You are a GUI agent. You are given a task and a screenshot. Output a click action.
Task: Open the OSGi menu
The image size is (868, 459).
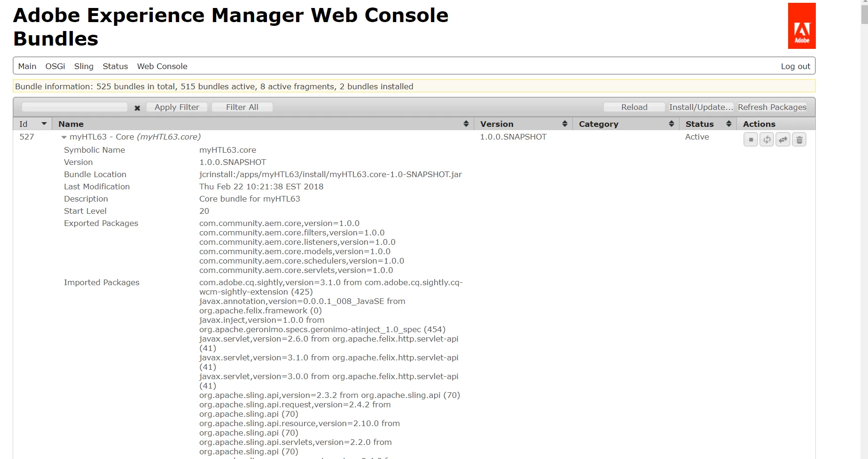pyautogui.click(x=55, y=66)
